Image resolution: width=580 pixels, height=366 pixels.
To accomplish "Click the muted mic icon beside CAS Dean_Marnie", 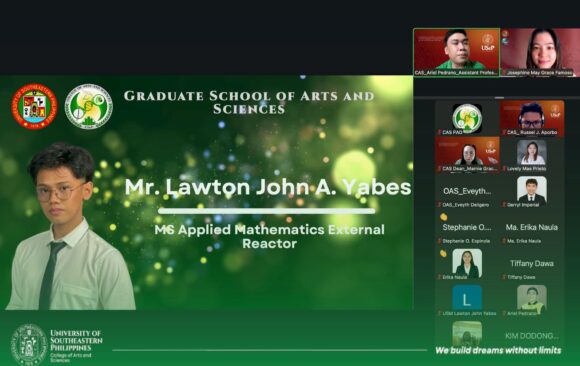I will pos(439,168).
